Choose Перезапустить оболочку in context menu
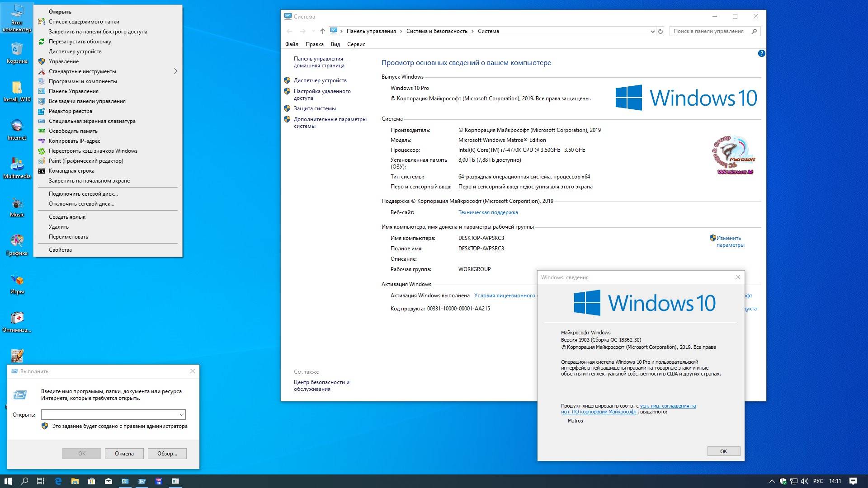868x488 pixels. [108, 42]
